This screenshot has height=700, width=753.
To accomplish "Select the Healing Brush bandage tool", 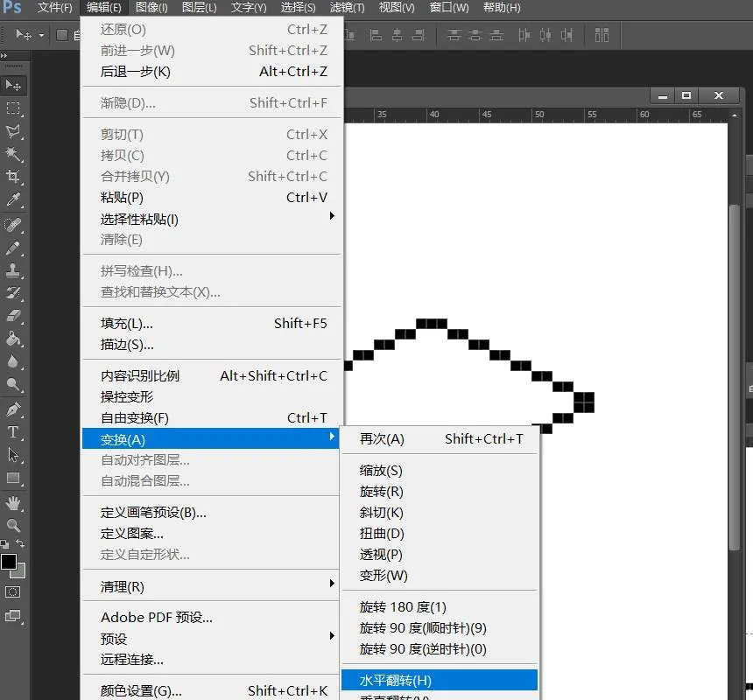I will pyautogui.click(x=13, y=225).
